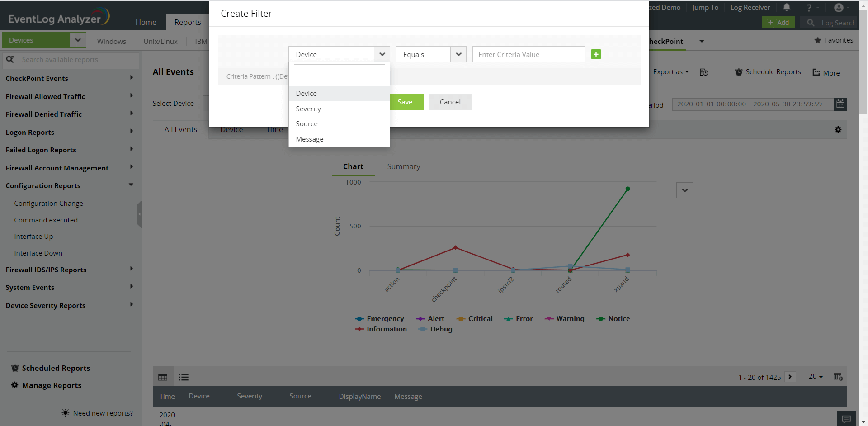Viewport: 868px width, 426px height.
Task: Toggle Debug series in chart legend
Action: (435, 329)
